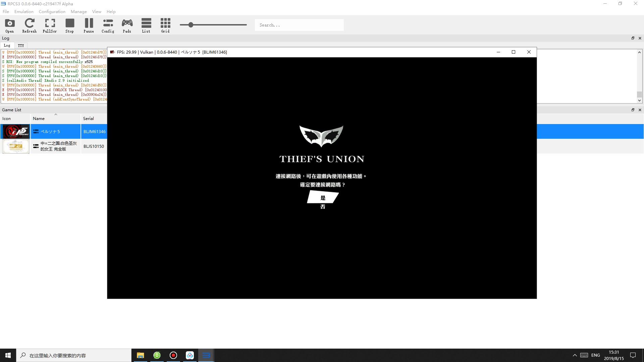
Task: Switch game list to Grid view
Action: click(x=165, y=25)
